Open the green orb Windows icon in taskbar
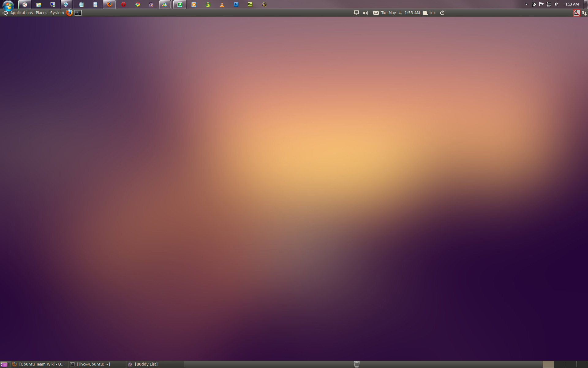Screen dimensions: 588x368 (x=208, y=5)
